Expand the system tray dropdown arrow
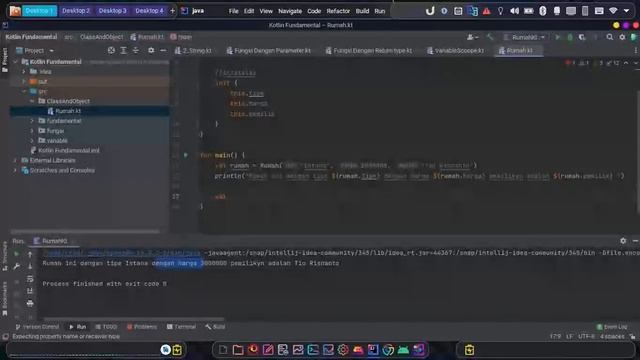 point(627,11)
